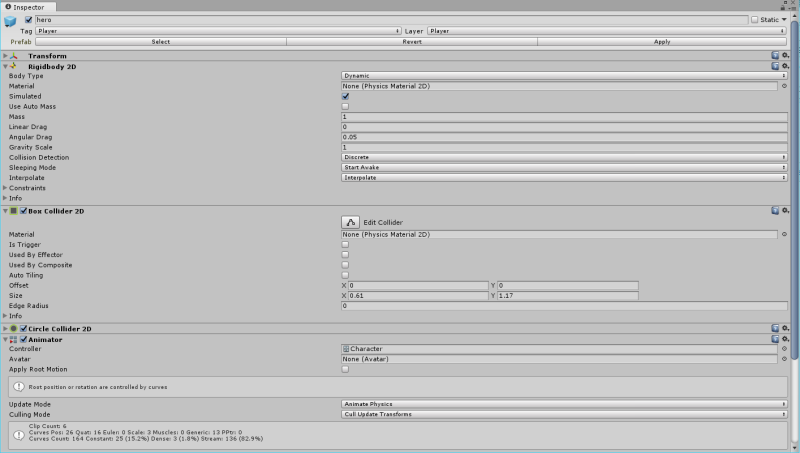800x453 pixels.
Task: Expand the Rigidbody 2D Info foldout
Action: (x=5, y=198)
